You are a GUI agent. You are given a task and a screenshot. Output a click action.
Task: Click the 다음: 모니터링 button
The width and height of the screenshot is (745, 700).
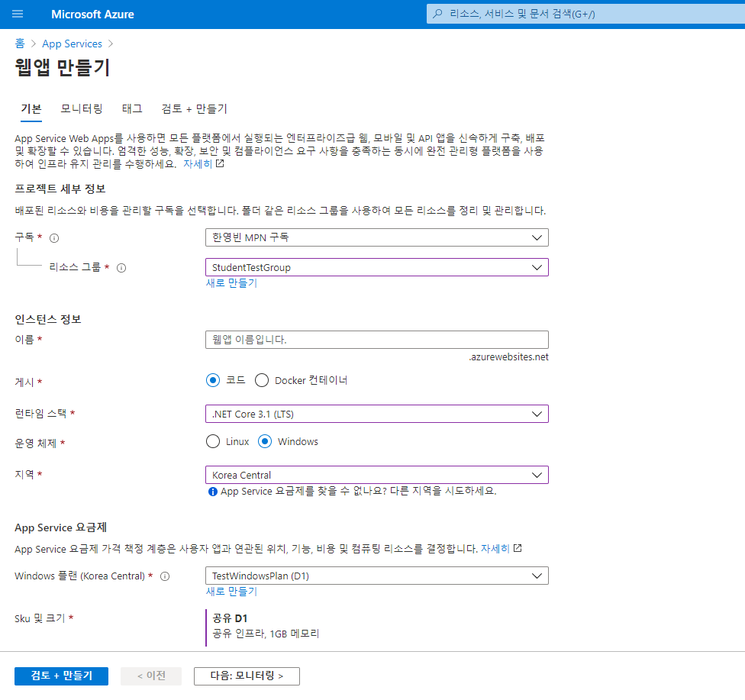pyautogui.click(x=247, y=676)
